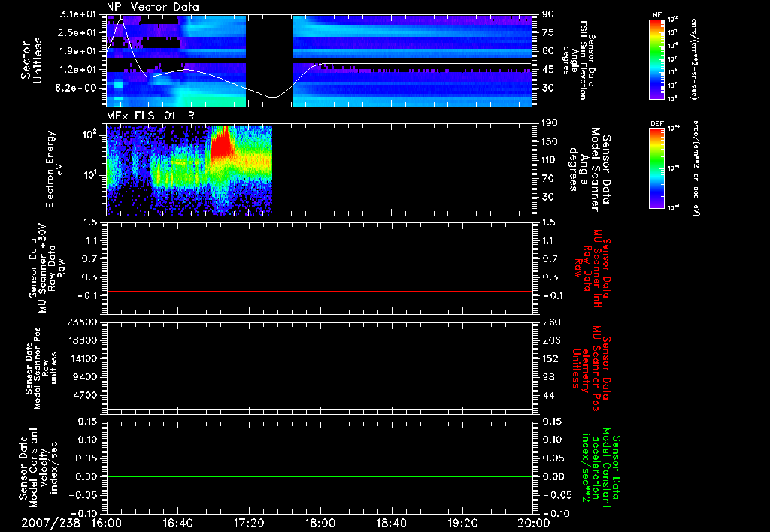Click the '3.1e+01' sector tick value

coord(78,14)
